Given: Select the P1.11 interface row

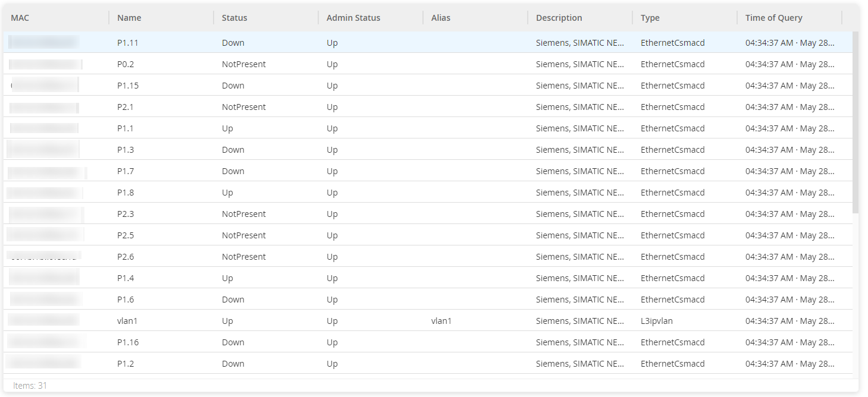Looking at the screenshot, I should point(127,43).
